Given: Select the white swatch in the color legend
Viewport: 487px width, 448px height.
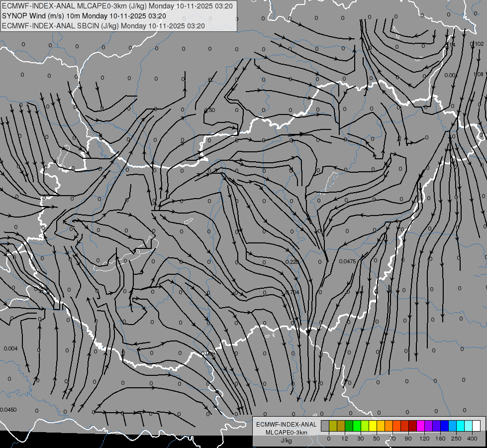Looking at the screenshot, I should click(476, 426).
